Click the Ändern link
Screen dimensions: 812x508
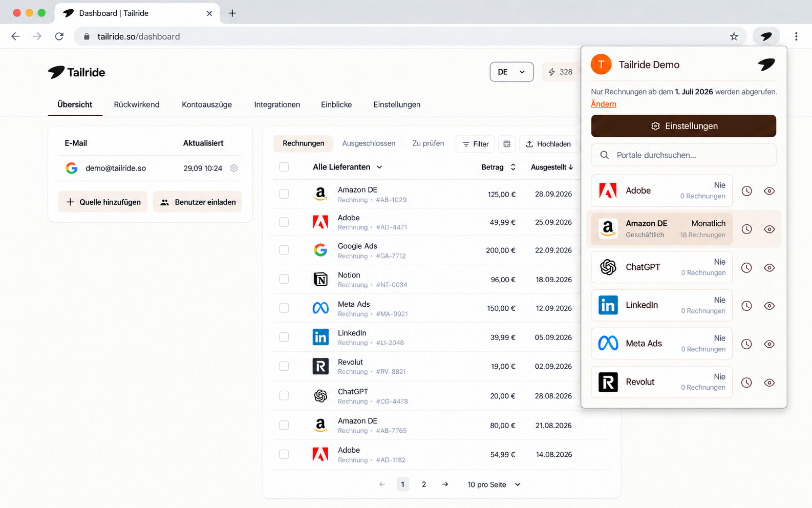click(604, 104)
